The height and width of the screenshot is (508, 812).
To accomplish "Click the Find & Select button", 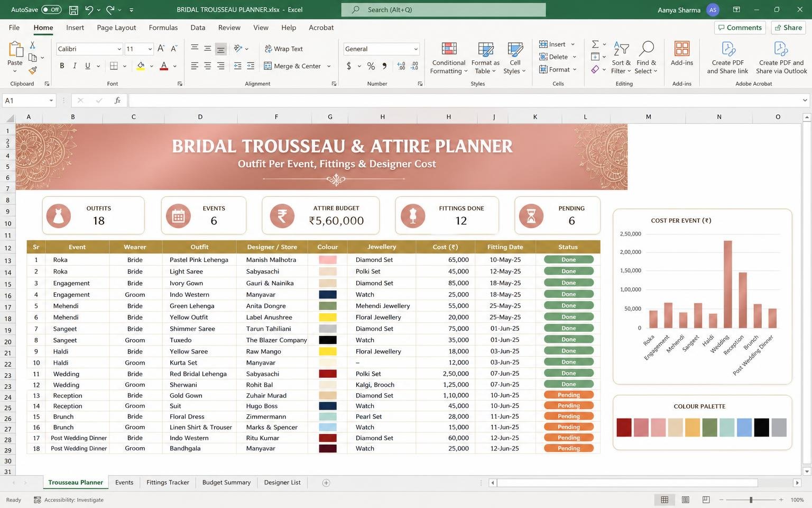I will (646, 58).
